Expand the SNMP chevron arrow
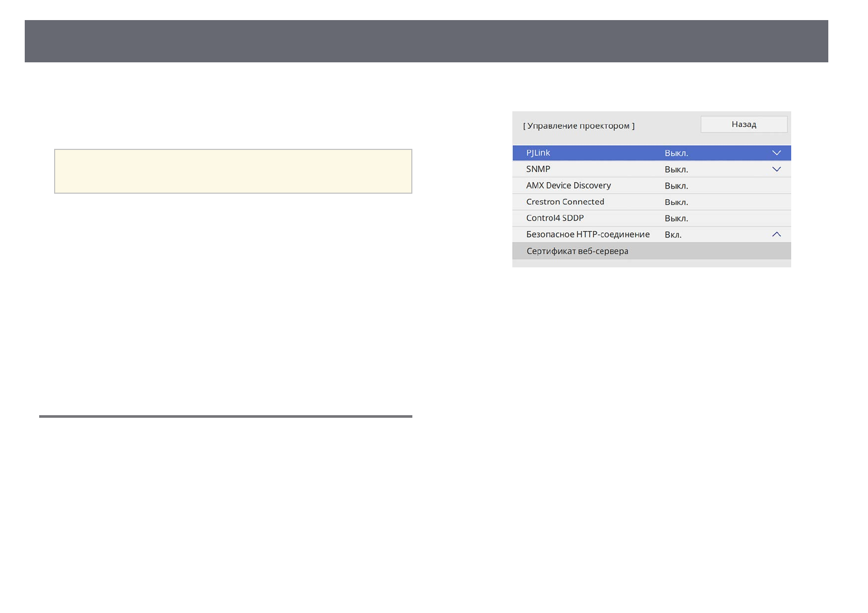868x613 pixels. pos(776,169)
